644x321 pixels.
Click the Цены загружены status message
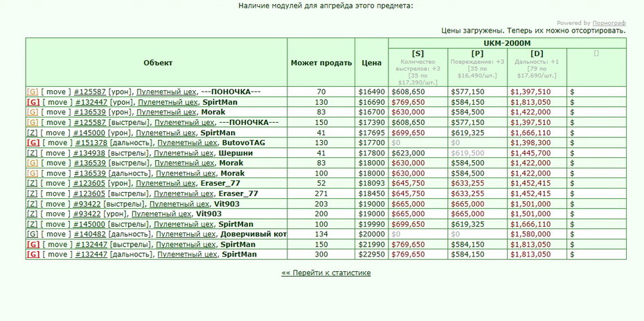(x=533, y=31)
